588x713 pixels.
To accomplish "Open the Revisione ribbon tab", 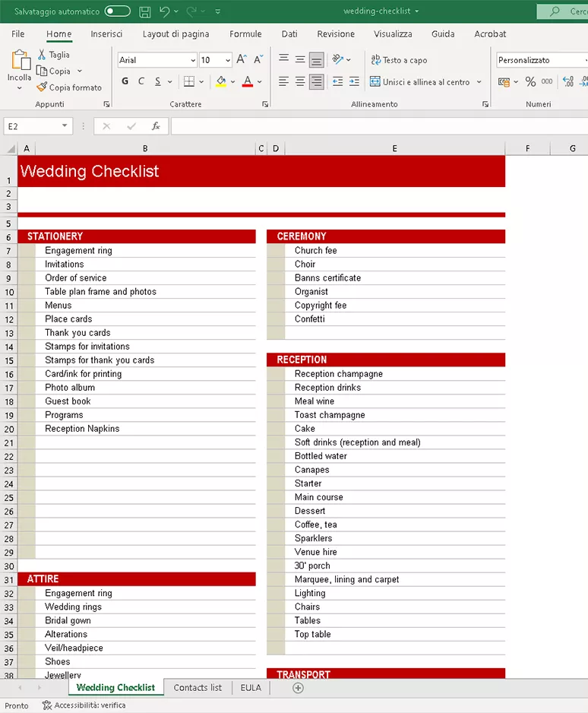I will [x=336, y=34].
